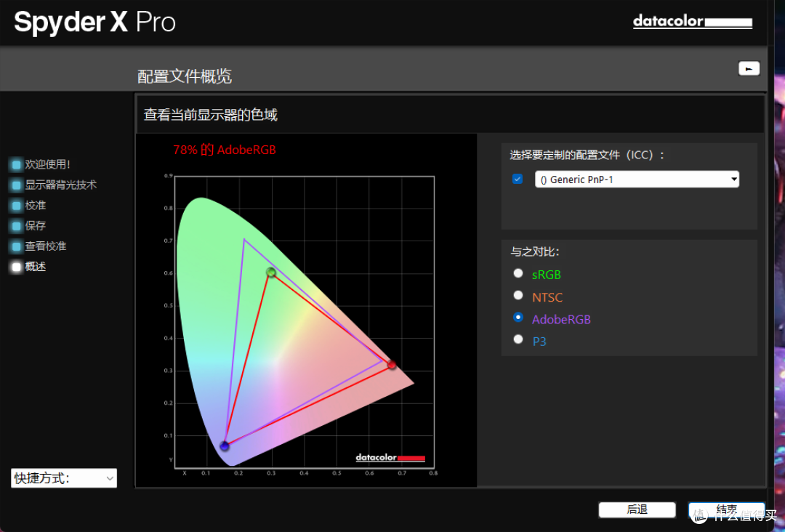The height and width of the screenshot is (532, 785).
Task: Select the NTSC comparison radio button
Action: [x=518, y=295]
